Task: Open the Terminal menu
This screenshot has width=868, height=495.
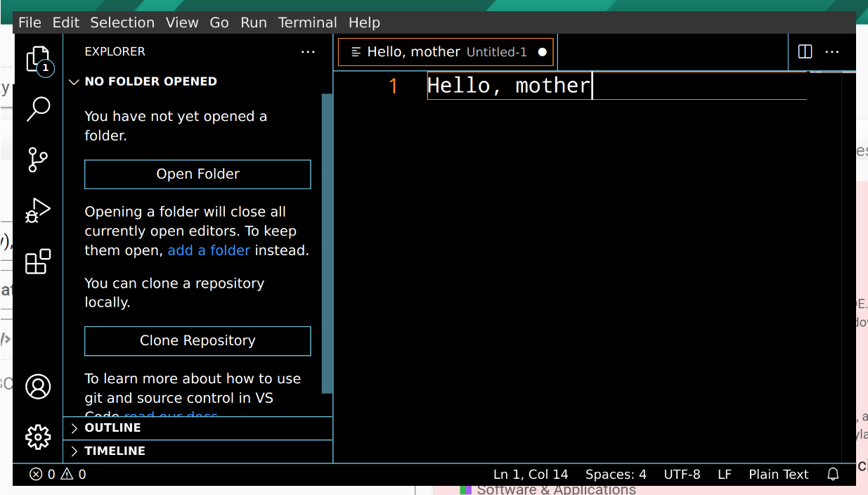Action: click(307, 22)
